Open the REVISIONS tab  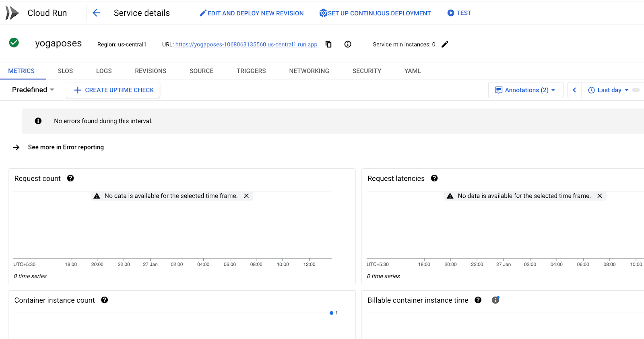pos(151,71)
